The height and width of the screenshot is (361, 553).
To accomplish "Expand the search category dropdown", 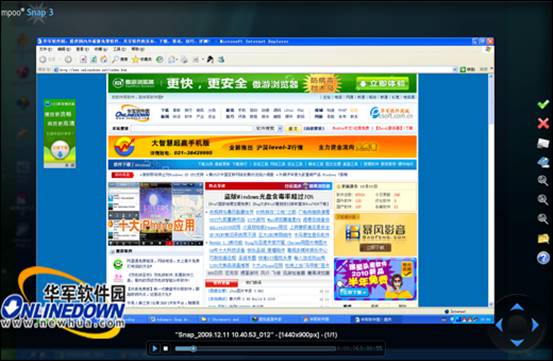I will click(280, 128).
